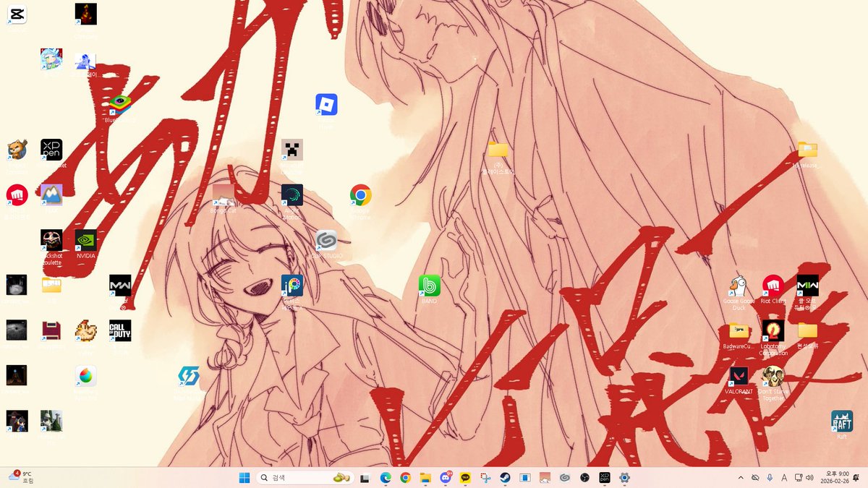
Task: Open the network tray icon
Action: click(798, 477)
